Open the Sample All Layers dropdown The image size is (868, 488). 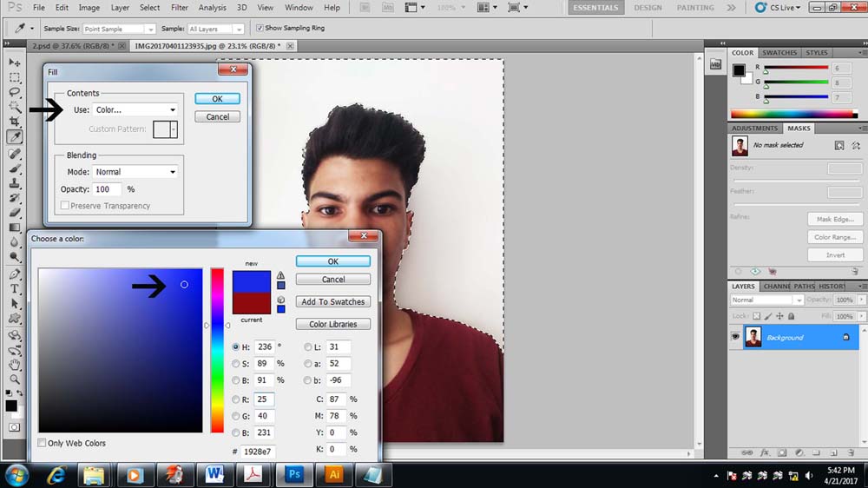[x=216, y=29]
